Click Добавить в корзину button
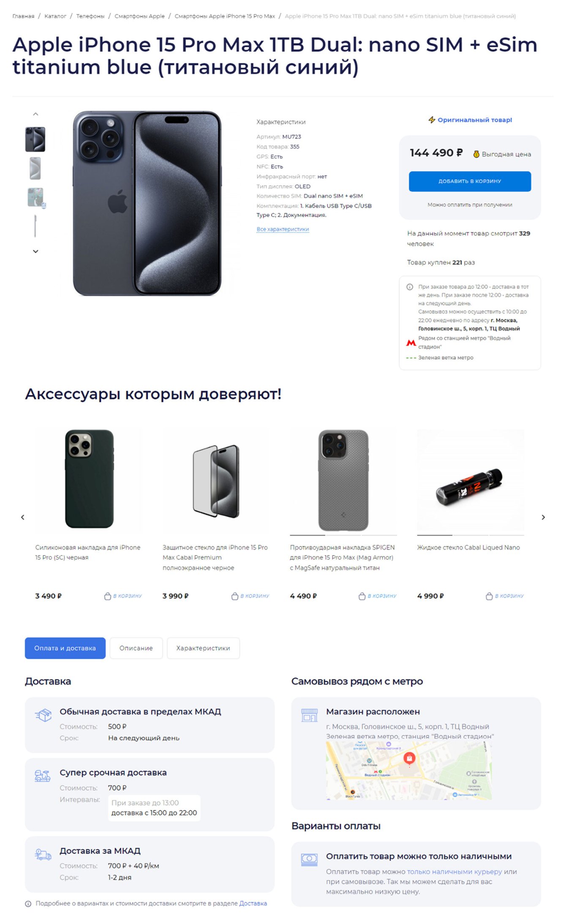 click(x=470, y=181)
